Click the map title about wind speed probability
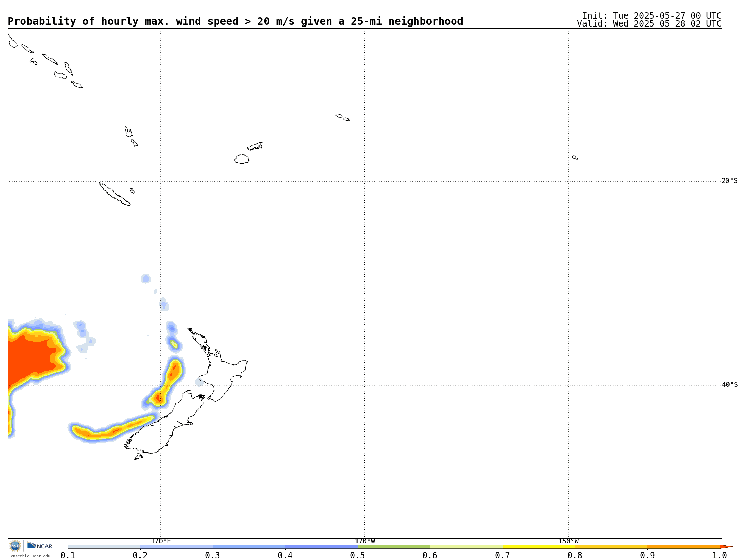 pos(235,21)
